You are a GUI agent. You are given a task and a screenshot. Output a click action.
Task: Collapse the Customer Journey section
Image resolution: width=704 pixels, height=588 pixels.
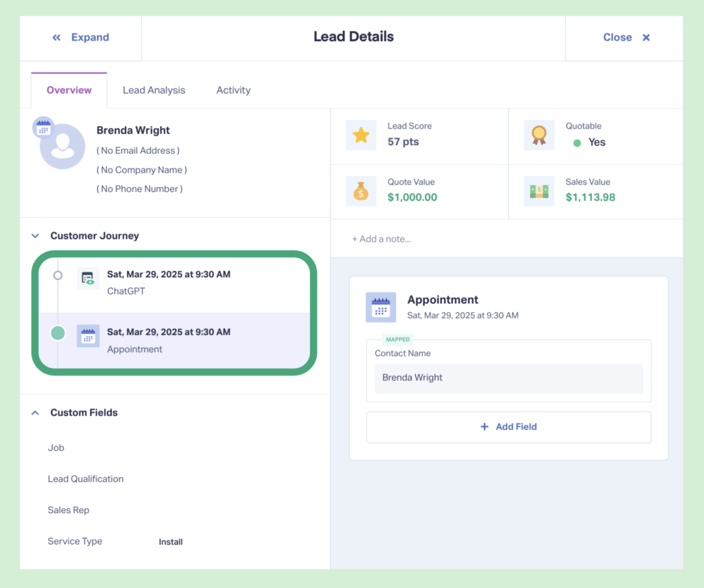(x=35, y=235)
